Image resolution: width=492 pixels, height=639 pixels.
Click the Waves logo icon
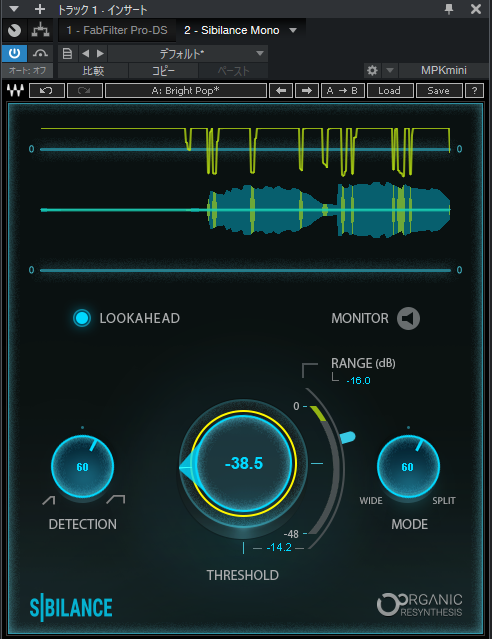click(15, 90)
